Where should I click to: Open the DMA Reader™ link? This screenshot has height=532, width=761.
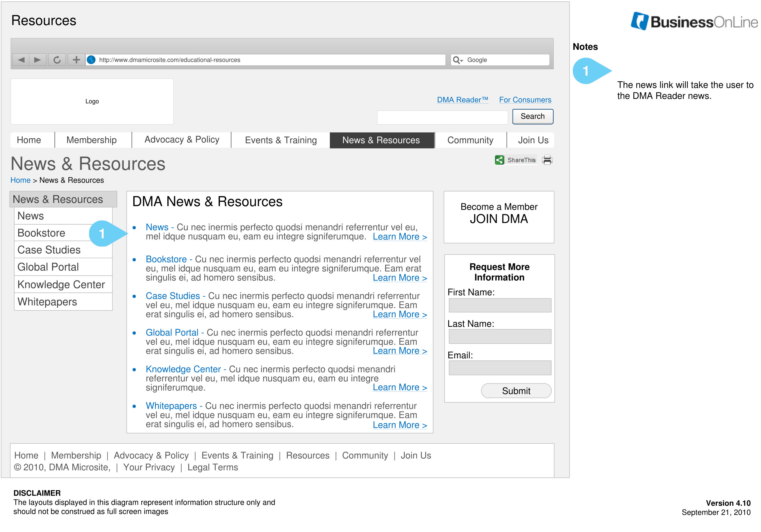coord(462,100)
